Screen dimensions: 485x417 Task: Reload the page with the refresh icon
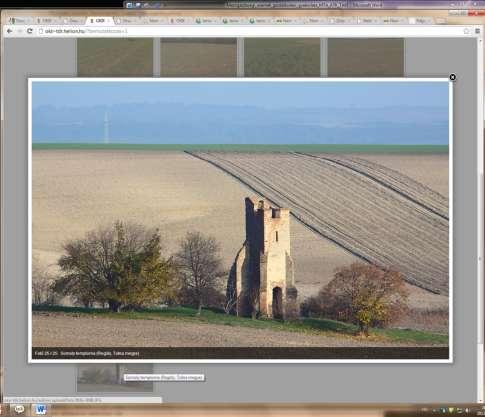click(x=30, y=31)
